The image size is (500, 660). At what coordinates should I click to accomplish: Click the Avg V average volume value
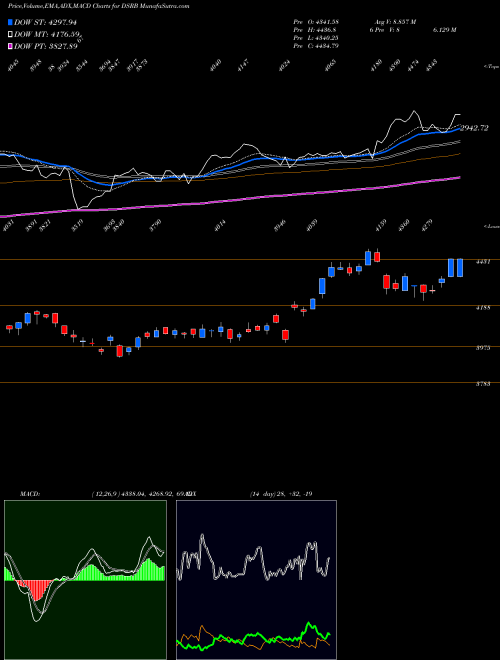coord(396,22)
